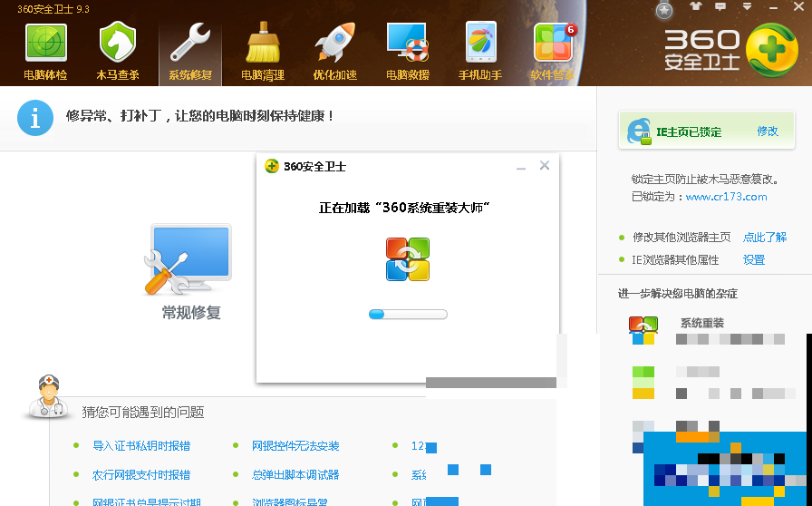
Task: Click the 360 green plus logo
Action: click(771, 50)
